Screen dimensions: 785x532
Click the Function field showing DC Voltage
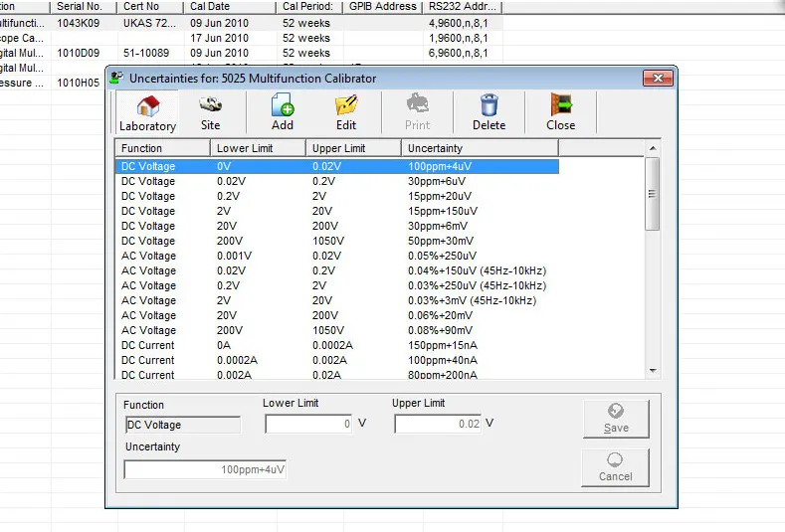183,425
